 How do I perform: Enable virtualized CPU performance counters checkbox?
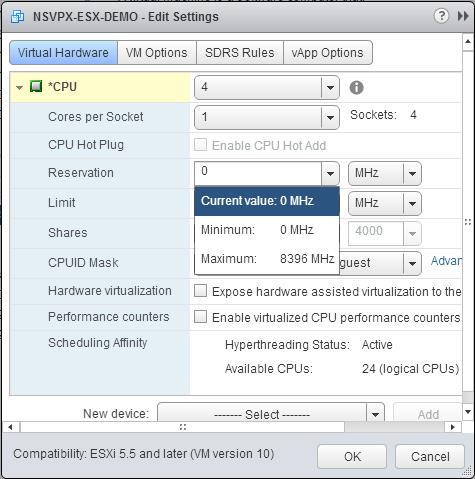[x=200, y=317]
